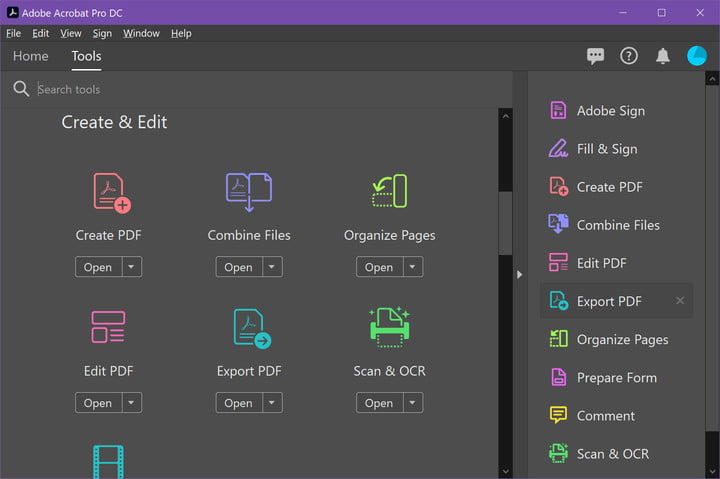The width and height of the screenshot is (720, 479).
Task: Open the user profile avatar
Action: click(x=697, y=56)
